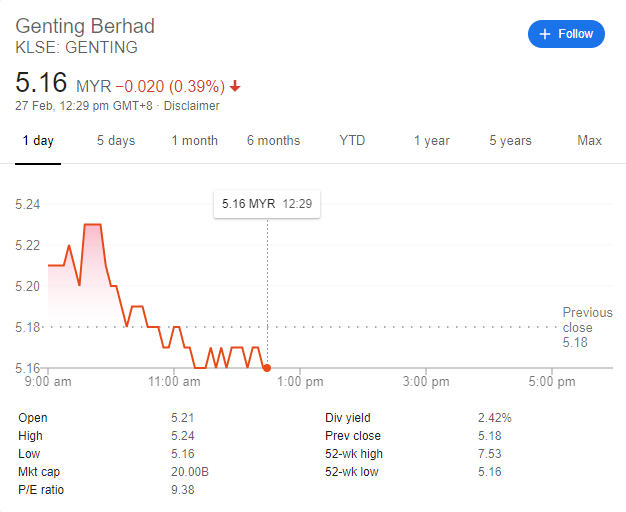Viewport: 626px width, 512px height.
Task: Click the 52-wk high value 7.53
Action: pyautogui.click(x=489, y=454)
